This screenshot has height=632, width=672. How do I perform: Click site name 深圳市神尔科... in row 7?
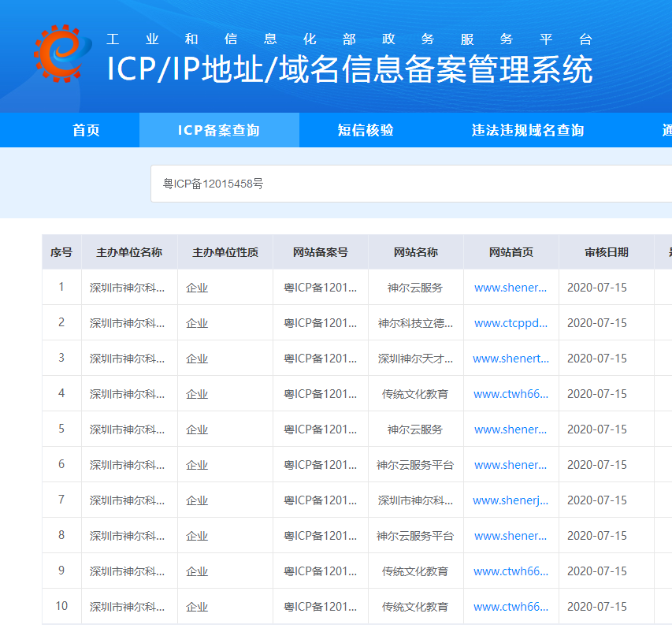415,501
